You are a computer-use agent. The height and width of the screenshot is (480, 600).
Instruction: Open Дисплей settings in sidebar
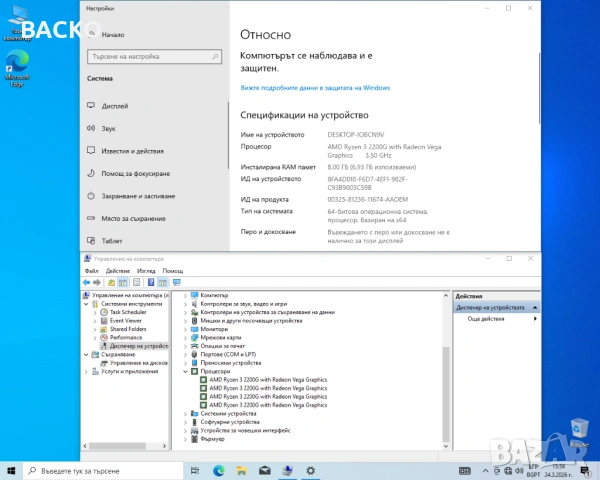(x=114, y=105)
